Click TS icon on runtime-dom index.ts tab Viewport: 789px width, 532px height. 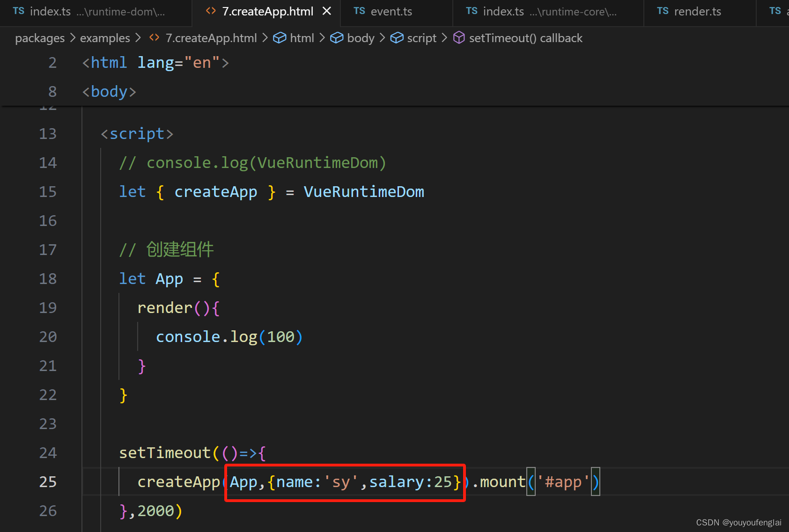(x=18, y=11)
